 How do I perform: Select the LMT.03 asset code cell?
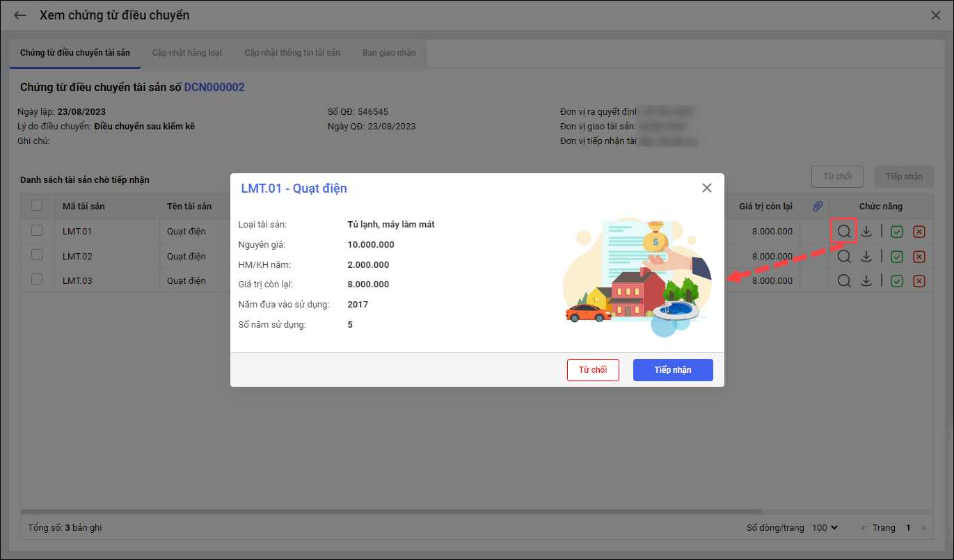click(77, 281)
